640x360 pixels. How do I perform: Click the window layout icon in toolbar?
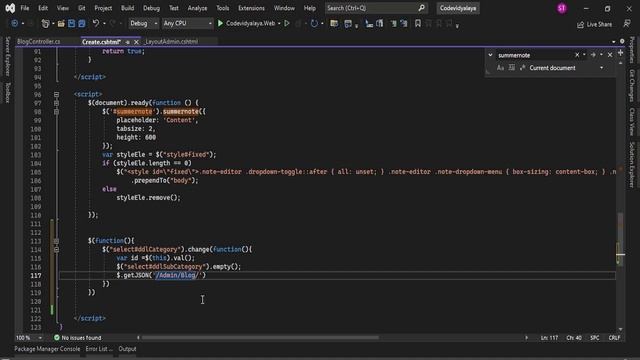[x=348, y=24]
